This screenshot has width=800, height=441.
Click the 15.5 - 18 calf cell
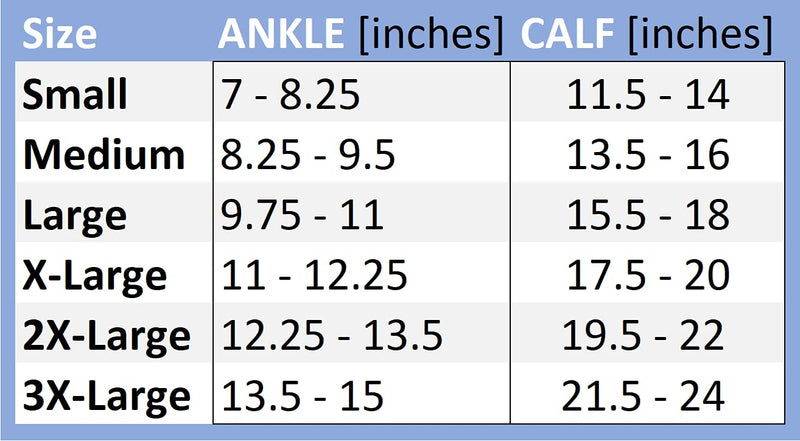click(x=648, y=215)
